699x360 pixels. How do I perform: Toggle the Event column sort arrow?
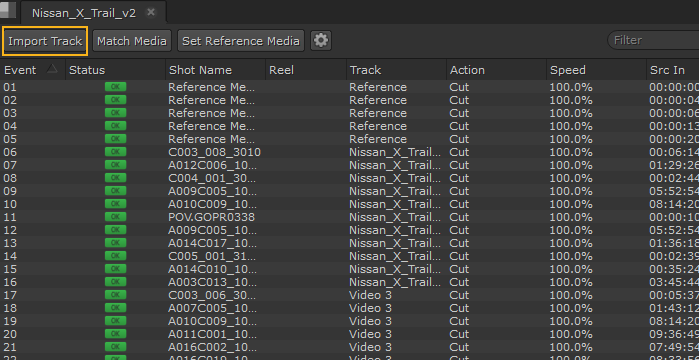pos(52,69)
